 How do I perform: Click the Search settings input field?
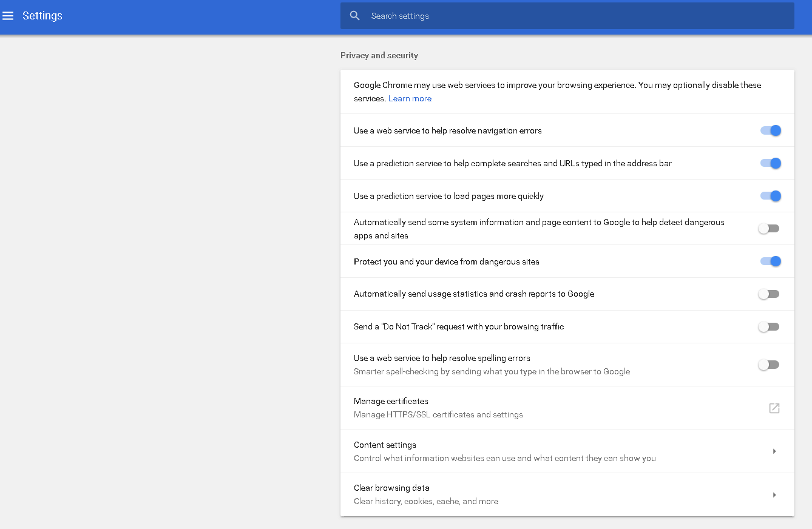pos(577,16)
